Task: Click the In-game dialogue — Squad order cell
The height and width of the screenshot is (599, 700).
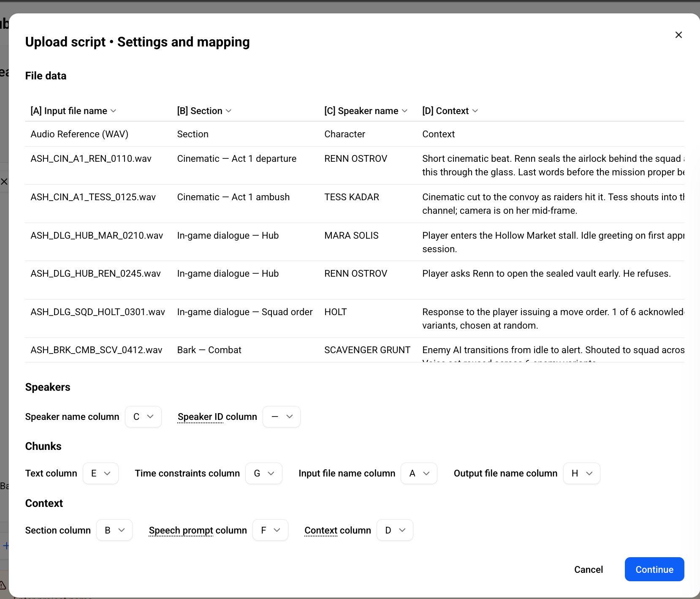Action: tap(244, 312)
